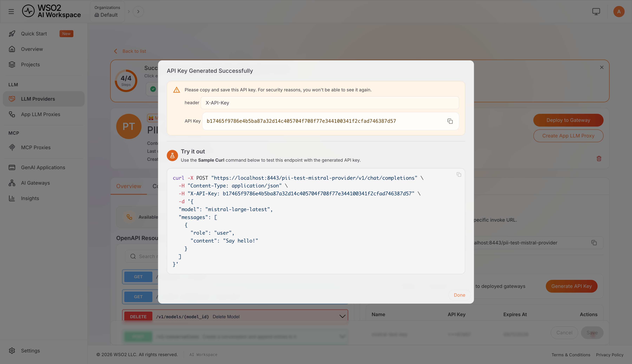This screenshot has width=632, height=364.
Task: Click Done to close the dialog
Action: point(459,295)
